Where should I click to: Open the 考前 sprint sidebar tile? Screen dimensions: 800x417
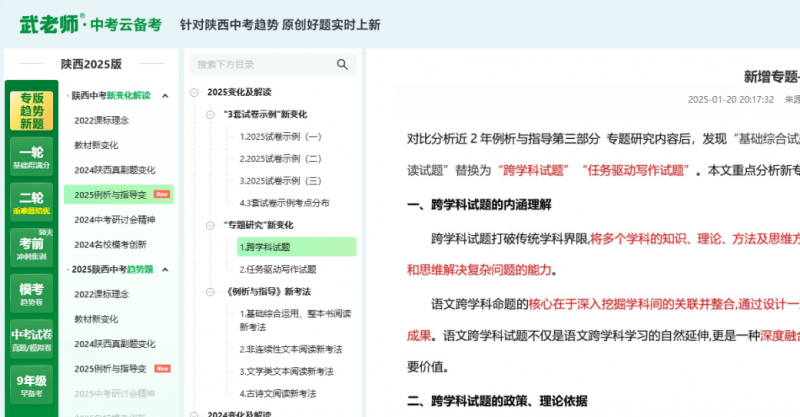[32, 245]
